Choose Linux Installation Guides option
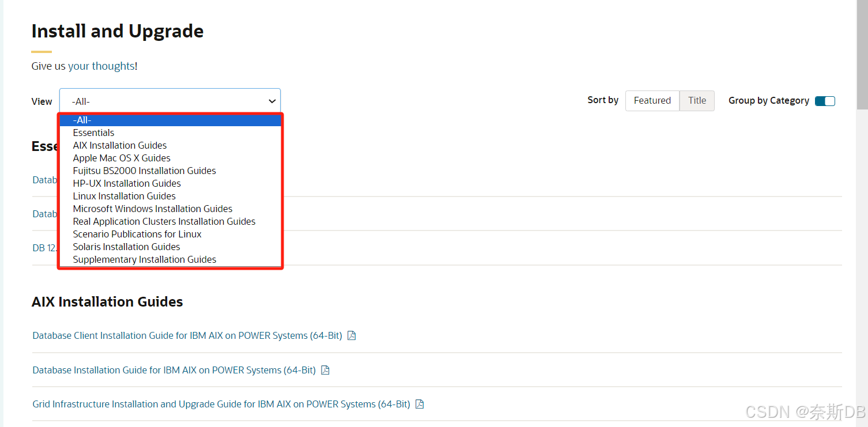868x427 pixels. (x=171, y=196)
